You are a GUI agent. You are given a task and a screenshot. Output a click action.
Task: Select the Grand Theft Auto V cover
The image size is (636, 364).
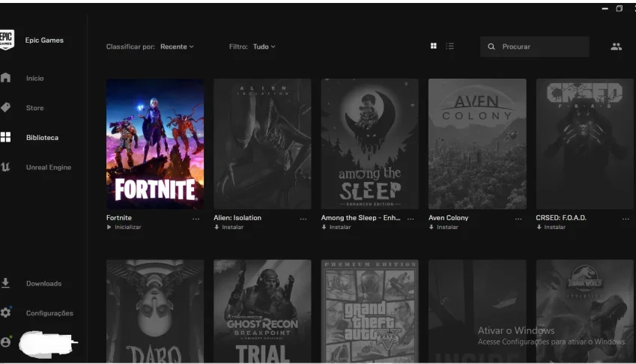(x=370, y=312)
